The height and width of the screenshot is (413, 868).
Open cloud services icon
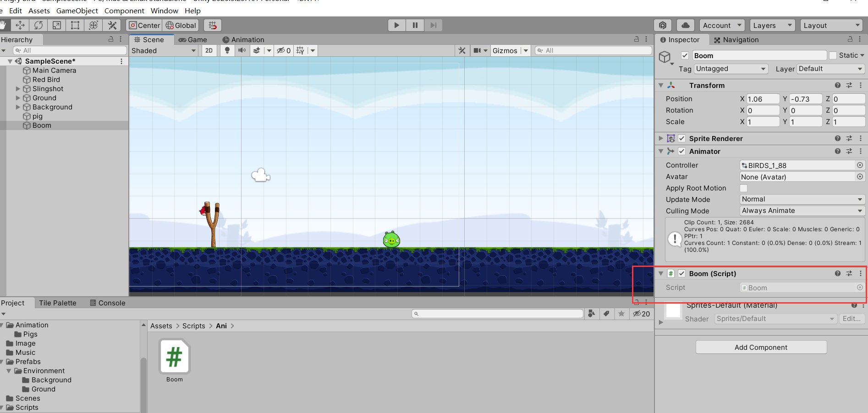[x=686, y=25]
